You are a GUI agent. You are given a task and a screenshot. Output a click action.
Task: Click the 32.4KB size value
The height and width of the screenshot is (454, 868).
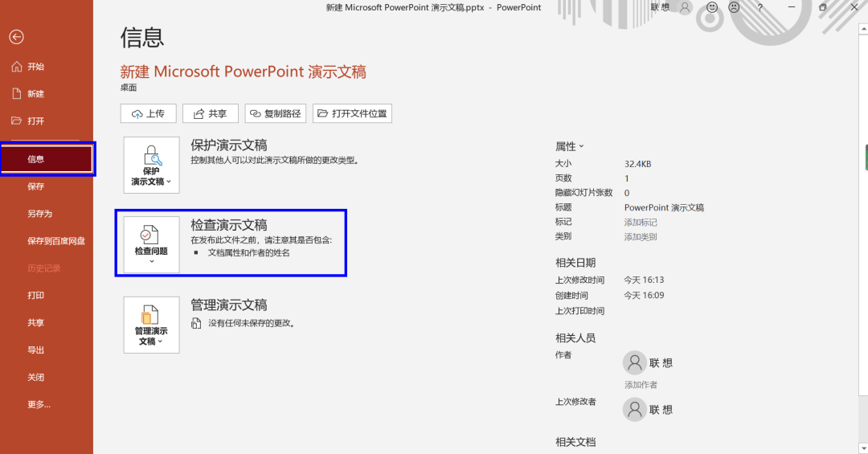[x=637, y=164]
